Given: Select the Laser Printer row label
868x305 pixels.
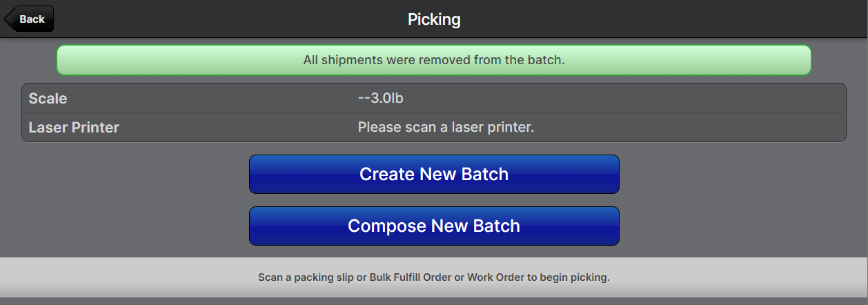Looking at the screenshot, I should coord(74,128).
